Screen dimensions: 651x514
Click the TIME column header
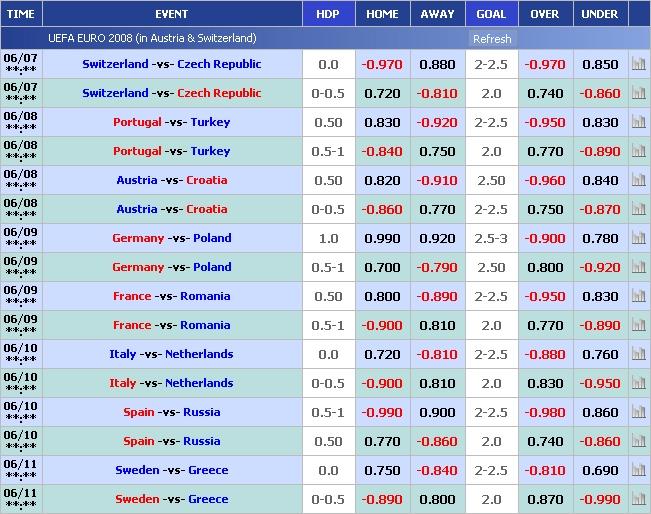coord(20,14)
